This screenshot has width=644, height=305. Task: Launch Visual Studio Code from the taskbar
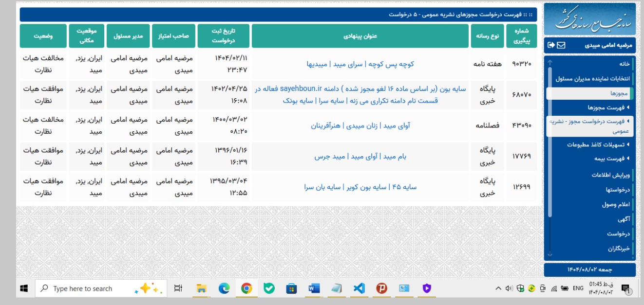[359, 288]
